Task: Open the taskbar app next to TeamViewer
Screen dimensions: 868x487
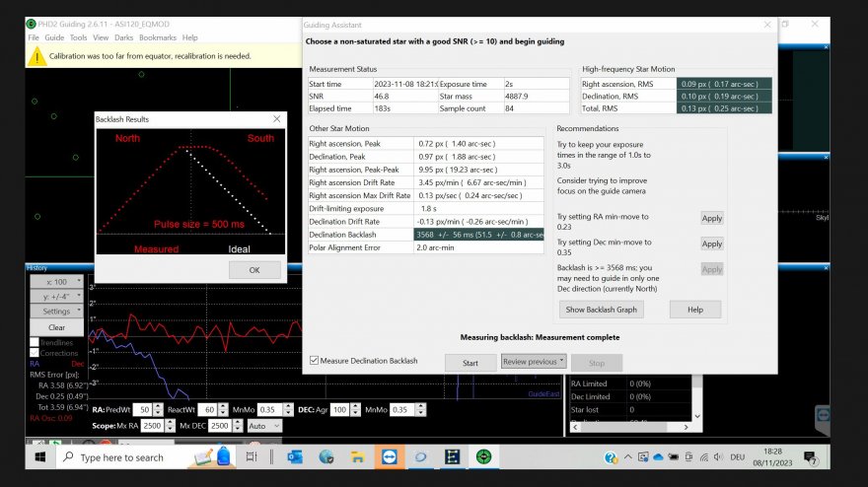Action: point(421,457)
